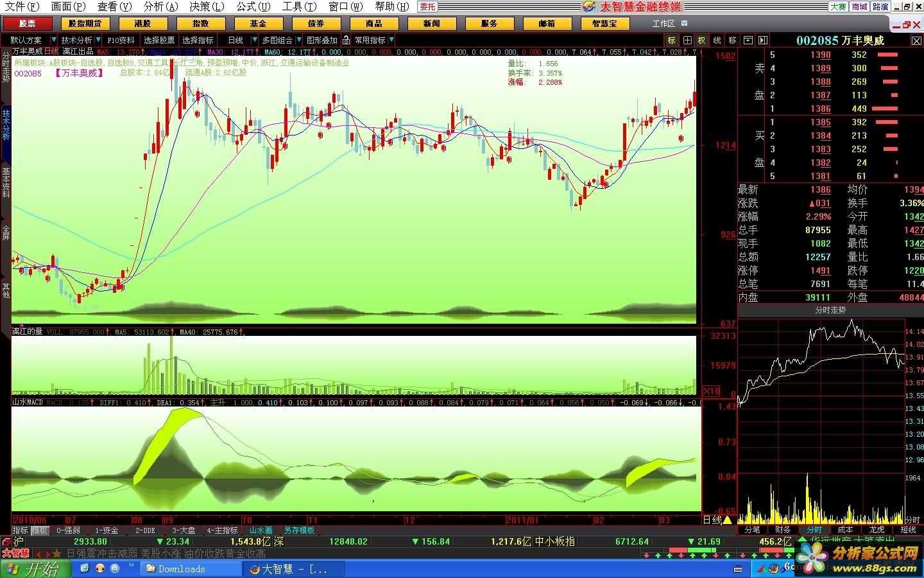The image size is (924, 578).
Task: Select the 股指期货 main tab
Action: (x=85, y=24)
